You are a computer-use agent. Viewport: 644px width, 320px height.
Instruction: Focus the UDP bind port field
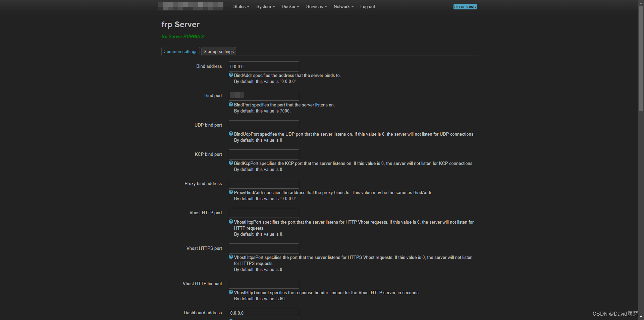(264, 125)
